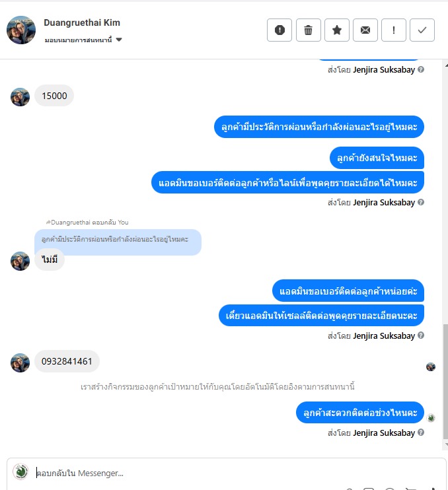
Task: Click help icon beside first Jenjira Suksabay label
Action: pyautogui.click(x=421, y=69)
